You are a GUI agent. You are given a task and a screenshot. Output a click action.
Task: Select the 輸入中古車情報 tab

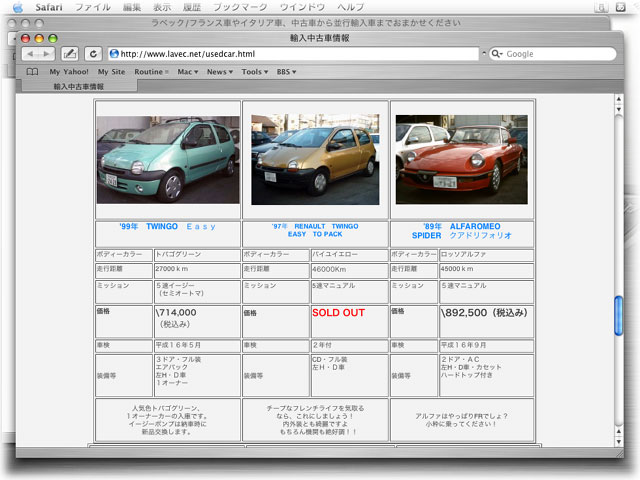(x=79, y=87)
